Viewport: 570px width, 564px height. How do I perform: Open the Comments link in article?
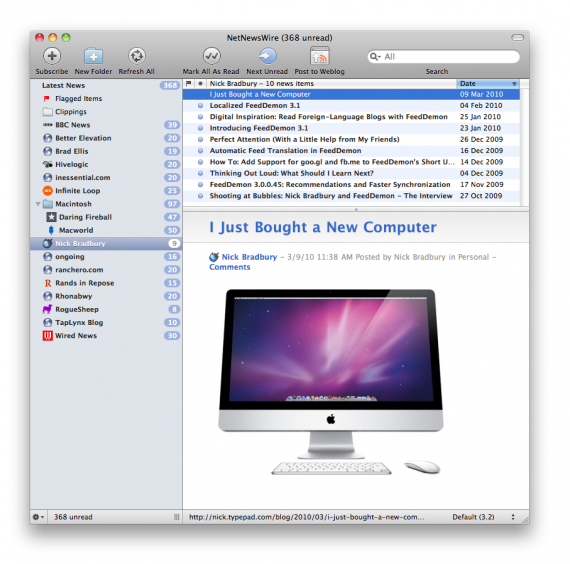tap(230, 267)
